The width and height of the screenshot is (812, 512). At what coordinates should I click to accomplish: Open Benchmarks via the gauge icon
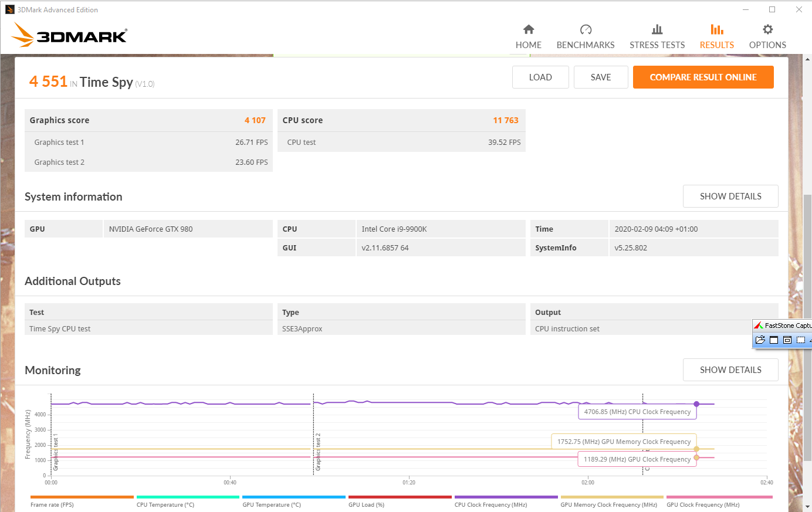[586, 29]
